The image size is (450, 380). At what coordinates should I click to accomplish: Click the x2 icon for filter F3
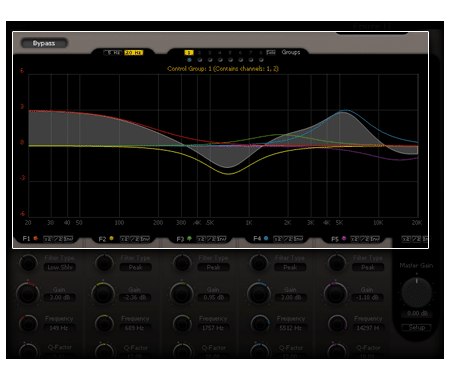pyautogui.click(x=201, y=239)
